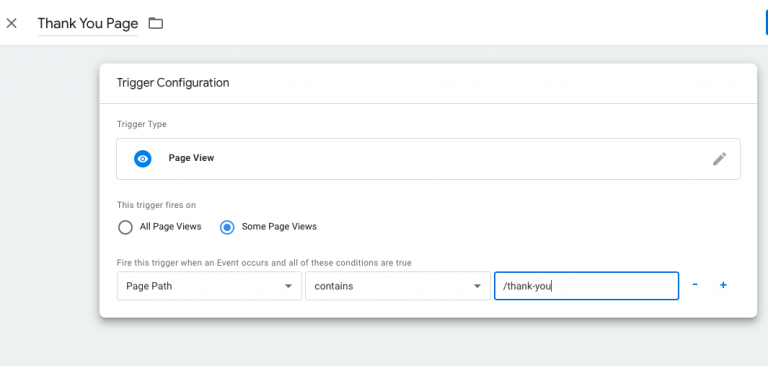Click the 'Fire this trigger when' condition text
The width and height of the screenshot is (768, 366).
click(x=264, y=263)
